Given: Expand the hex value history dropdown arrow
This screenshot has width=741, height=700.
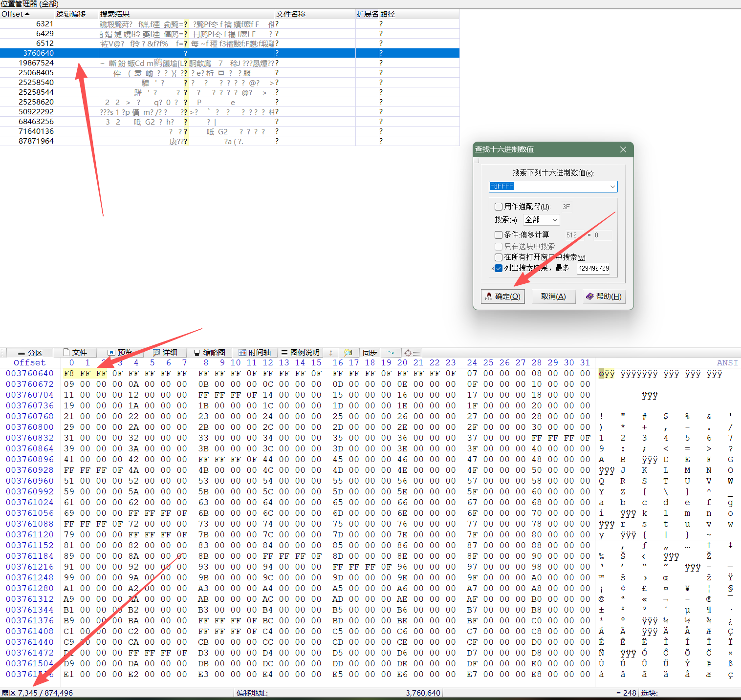Looking at the screenshot, I should (x=612, y=187).
